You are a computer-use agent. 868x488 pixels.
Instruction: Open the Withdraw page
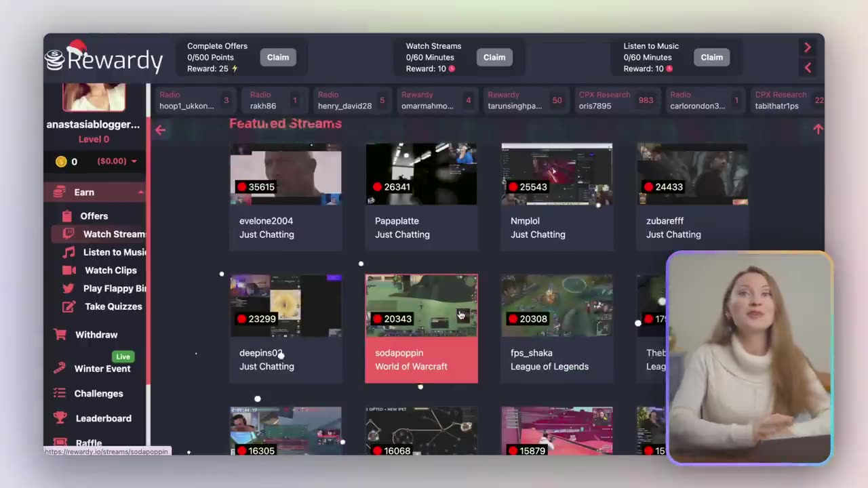[x=96, y=335]
